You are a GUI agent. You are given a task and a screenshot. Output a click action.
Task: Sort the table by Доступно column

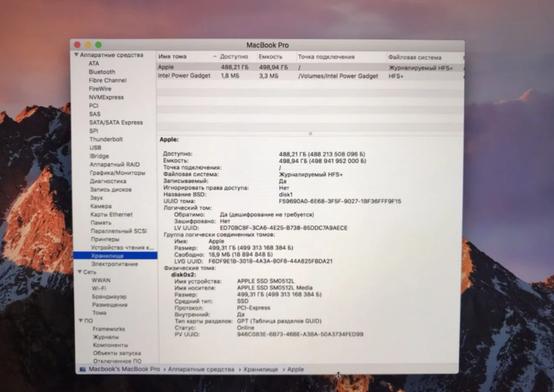[234, 57]
